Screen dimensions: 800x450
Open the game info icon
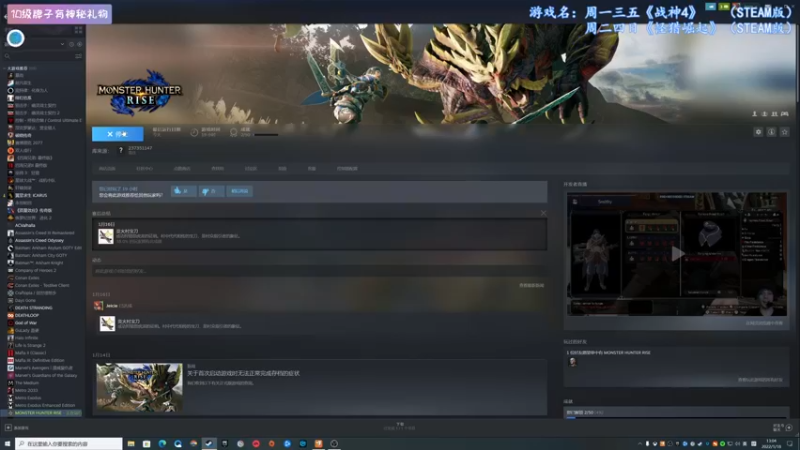coord(771,132)
